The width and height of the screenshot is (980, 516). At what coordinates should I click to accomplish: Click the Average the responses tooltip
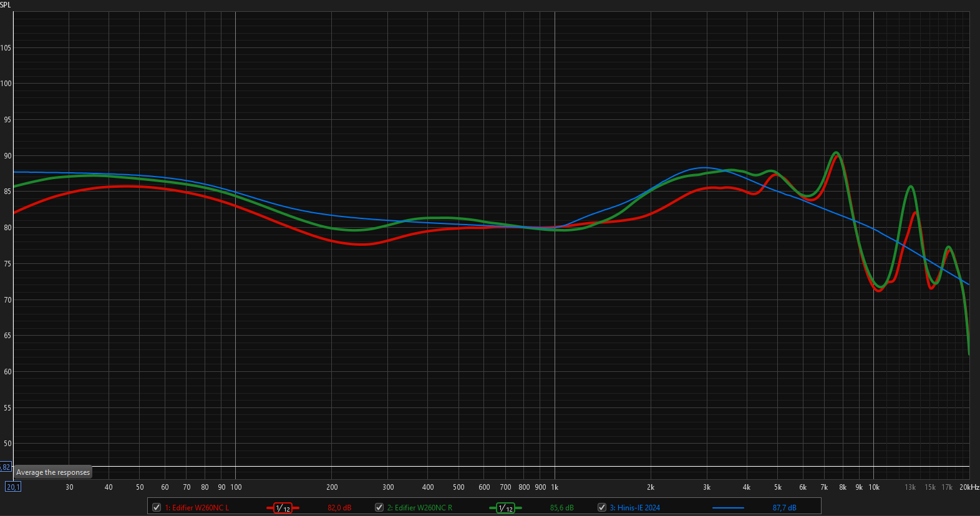(x=53, y=472)
